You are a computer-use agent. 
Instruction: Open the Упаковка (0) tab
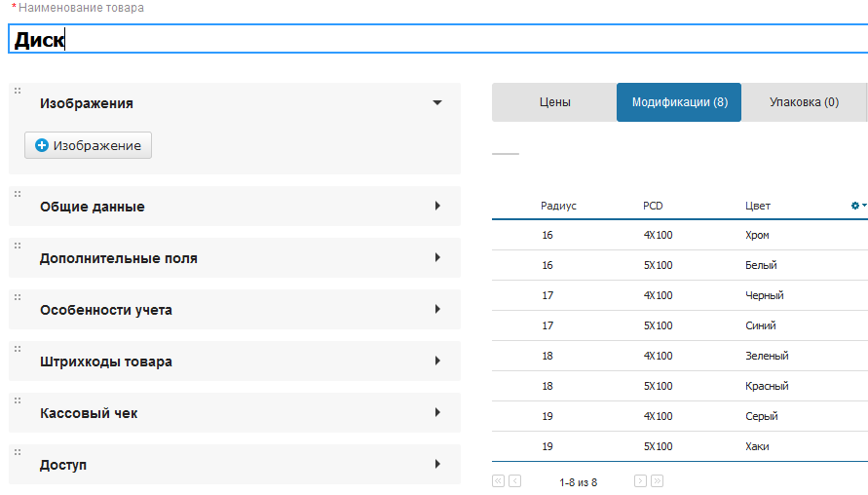click(804, 102)
